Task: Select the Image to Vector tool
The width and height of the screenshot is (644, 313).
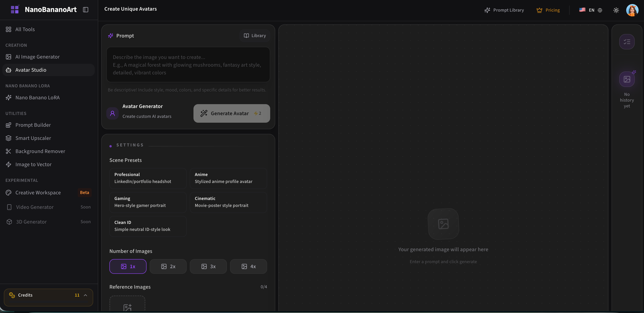Action: click(33, 164)
